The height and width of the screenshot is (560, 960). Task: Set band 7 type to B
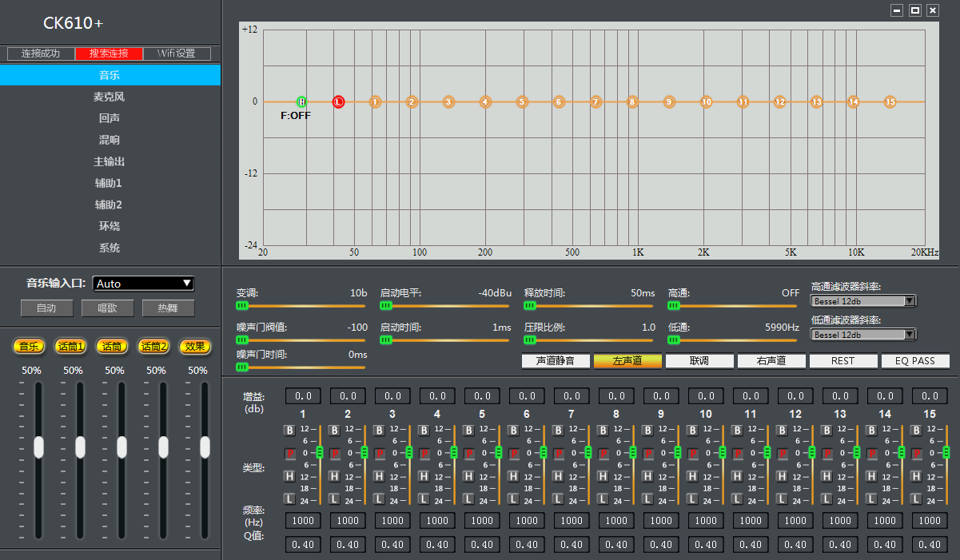pos(559,431)
